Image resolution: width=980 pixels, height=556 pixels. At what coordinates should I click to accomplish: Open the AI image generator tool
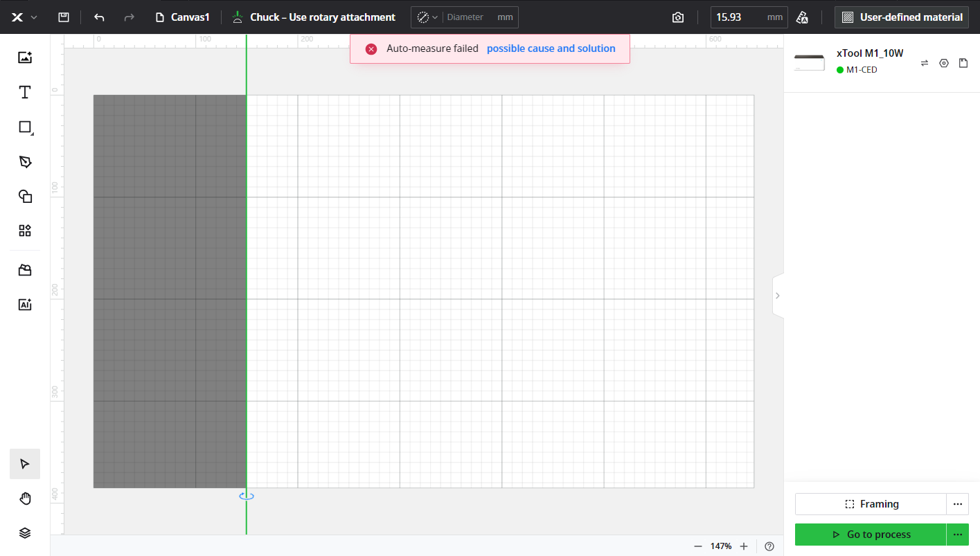(25, 304)
